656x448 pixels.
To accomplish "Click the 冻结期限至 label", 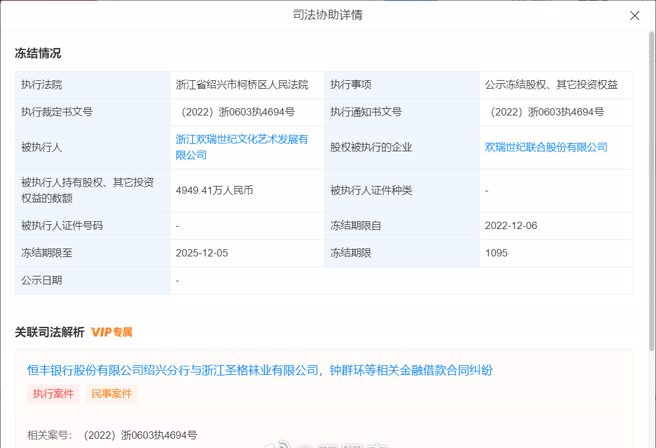I will 46,253.
